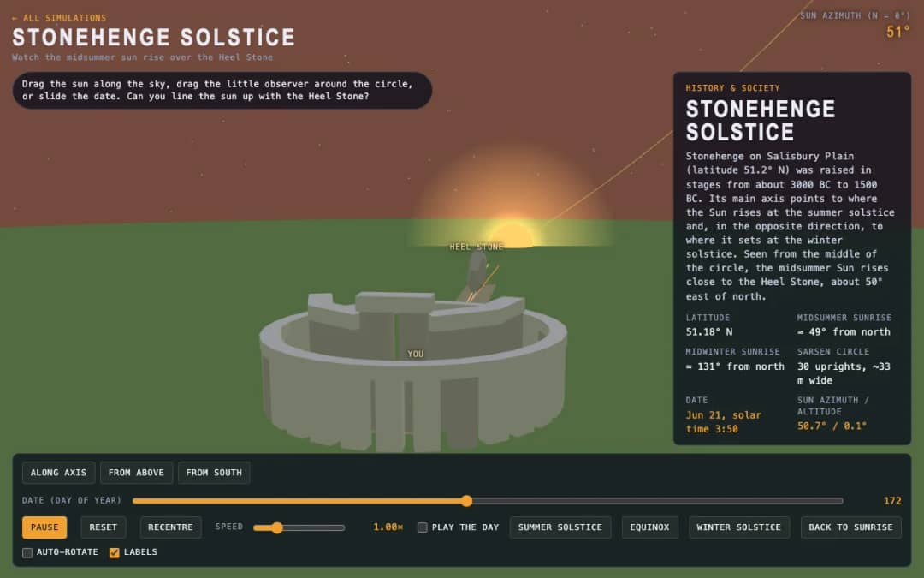The height and width of the screenshot is (578, 924).
Task: Click Back to Sunrise button
Action: 851,527
